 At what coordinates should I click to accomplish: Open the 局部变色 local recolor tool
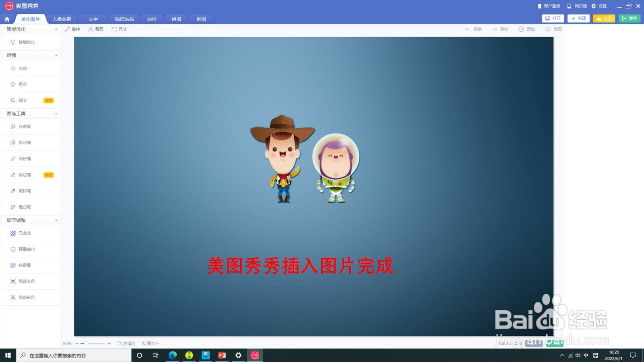(x=31, y=282)
